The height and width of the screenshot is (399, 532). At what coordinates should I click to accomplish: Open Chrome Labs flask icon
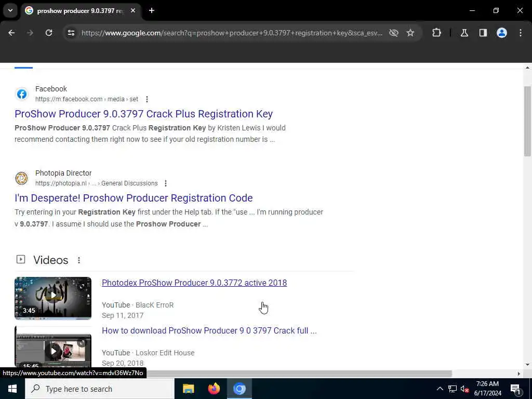464,33
